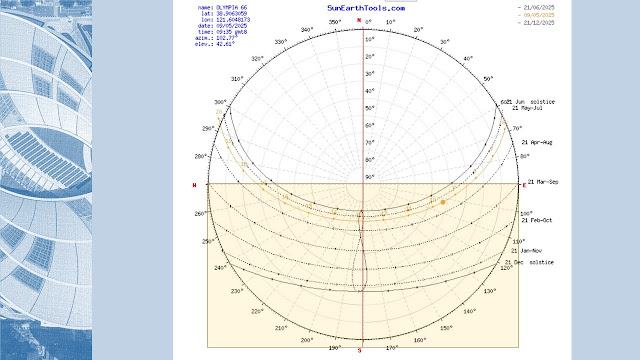Click the 21 Mar-Sep label
Screen dimensions: 640x360
coord(543,182)
